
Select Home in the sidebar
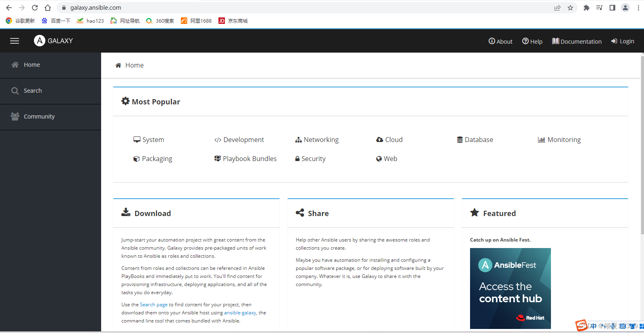click(x=51, y=65)
